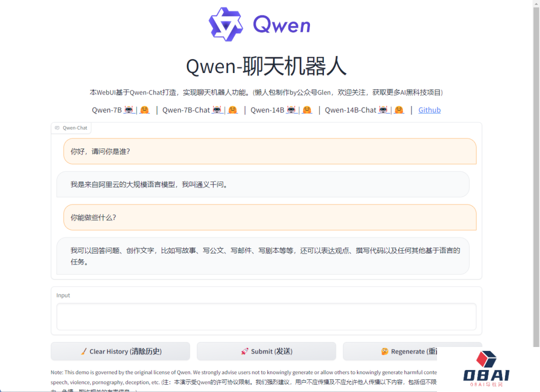Open the ModelScope robot icon for Qwen-7B

pyautogui.click(x=128, y=110)
